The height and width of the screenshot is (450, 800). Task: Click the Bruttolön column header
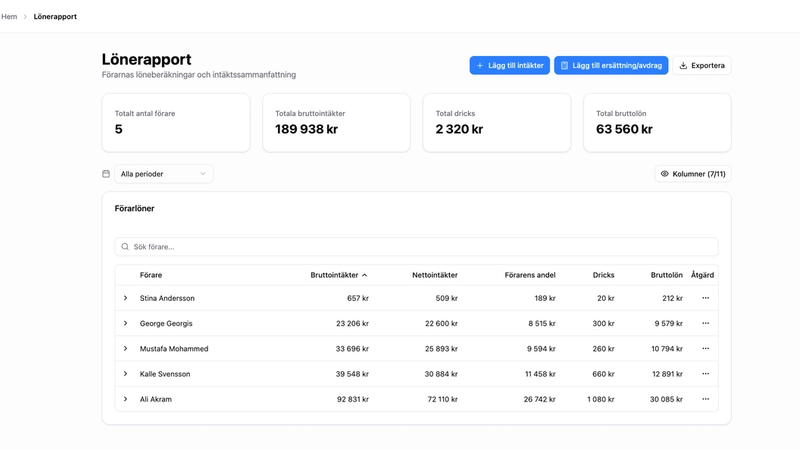coord(666,275)
